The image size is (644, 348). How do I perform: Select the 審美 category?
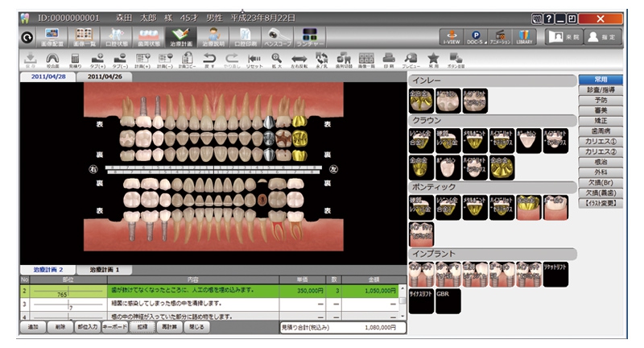pyautogui.click(x=600, y=110)
